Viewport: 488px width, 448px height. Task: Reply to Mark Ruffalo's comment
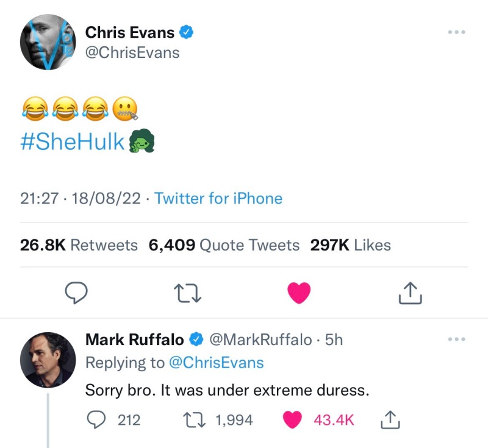[x=95, y=420]
